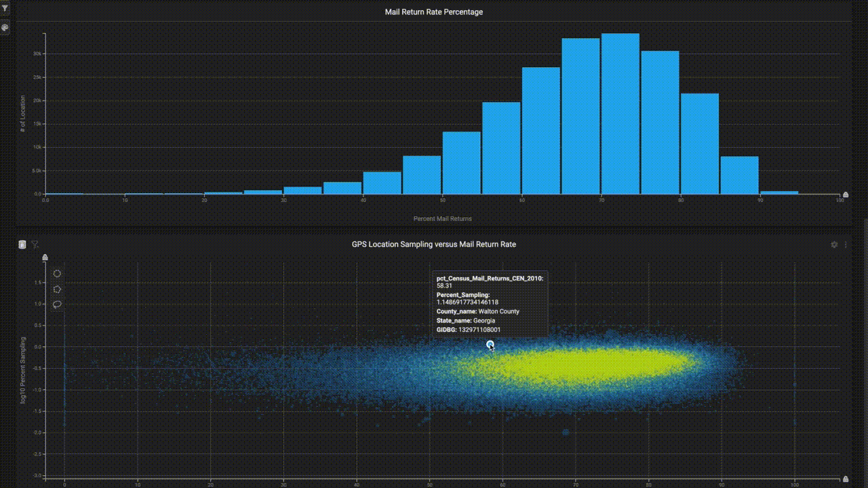Select the histogram bar for 75 to 80 percent
Viewport: 868px width, 488px height.
point(660,123)
